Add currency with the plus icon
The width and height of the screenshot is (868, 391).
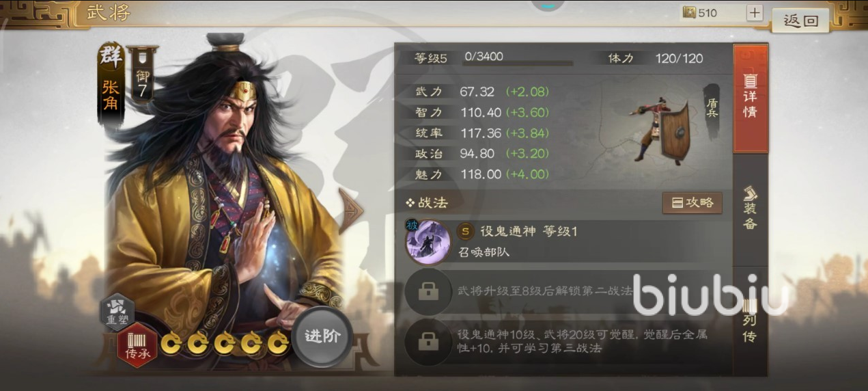[754, 13]
